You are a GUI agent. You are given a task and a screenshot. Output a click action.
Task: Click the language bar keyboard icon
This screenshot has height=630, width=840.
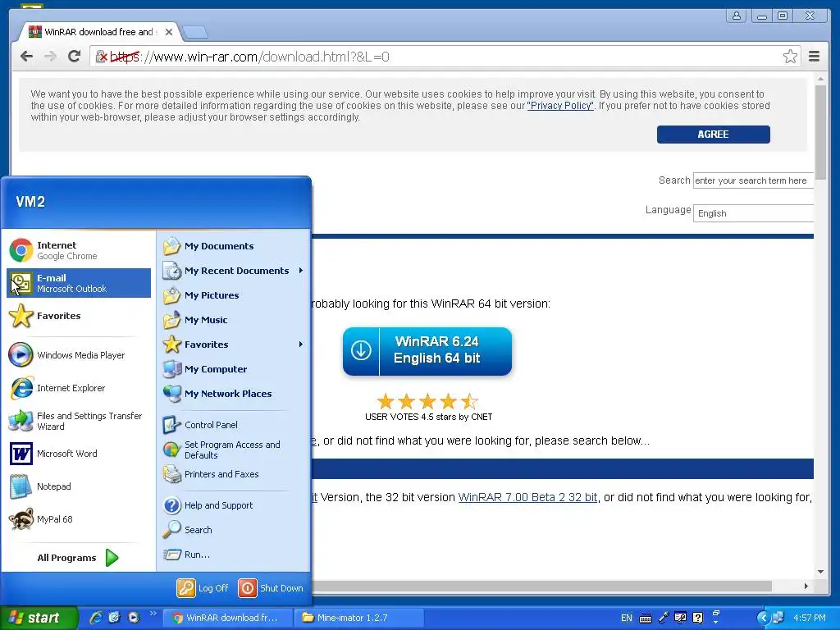coord(646,619)
